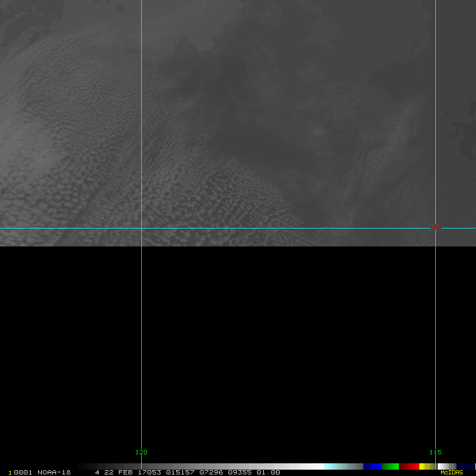
Task: Click the red 20 latitude label
Action: pos(435,227)
